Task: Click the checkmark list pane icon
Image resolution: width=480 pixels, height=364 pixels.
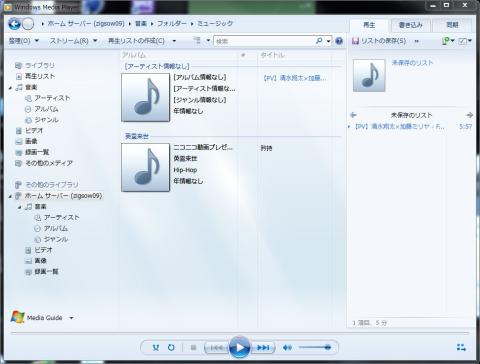Action: tap(463, 41)
